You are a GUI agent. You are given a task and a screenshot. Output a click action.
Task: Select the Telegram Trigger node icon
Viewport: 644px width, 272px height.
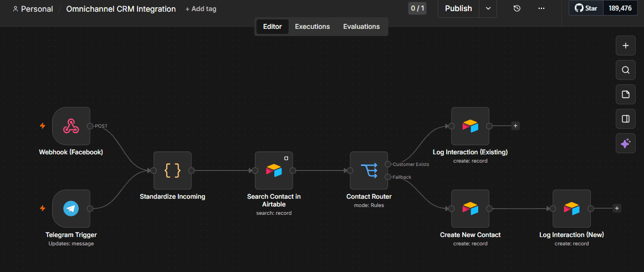71,209
